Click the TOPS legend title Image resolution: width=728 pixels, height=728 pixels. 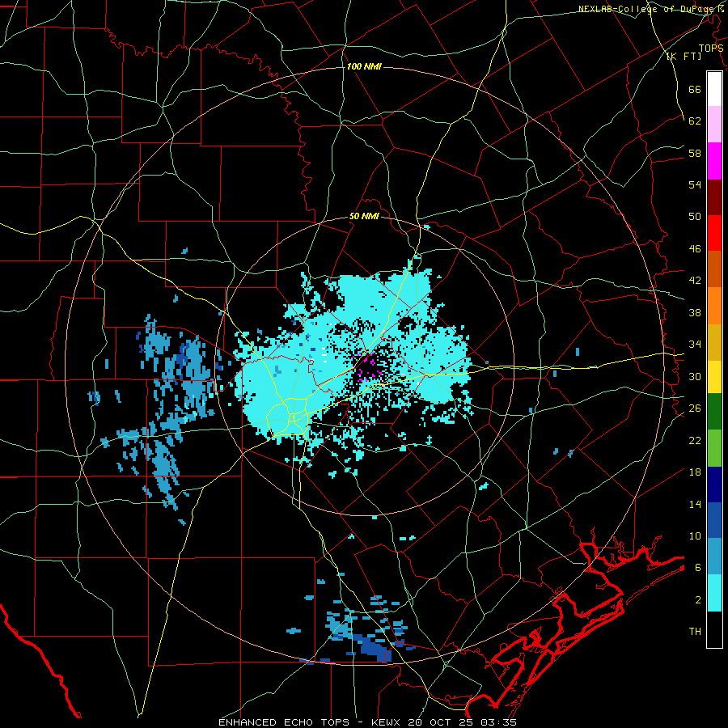pos(711,49)
